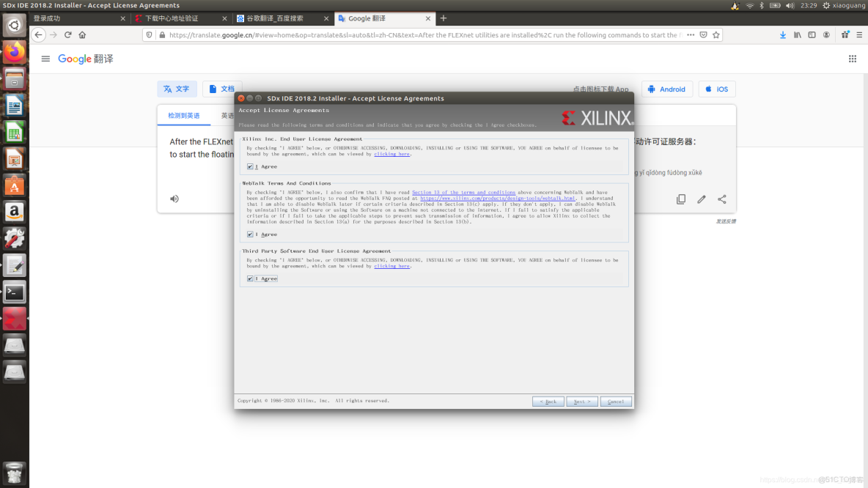Open Firefox from the Ubuntu dock

(15, 52)
